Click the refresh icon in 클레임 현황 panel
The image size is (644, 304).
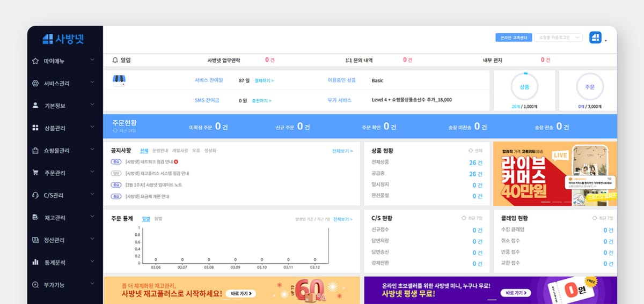pos(595,218)
